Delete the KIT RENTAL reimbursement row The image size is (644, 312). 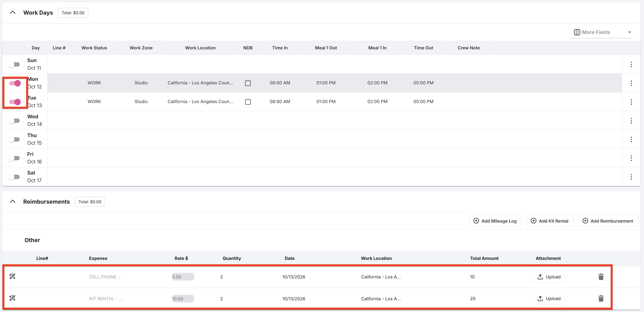click(601, 299)
